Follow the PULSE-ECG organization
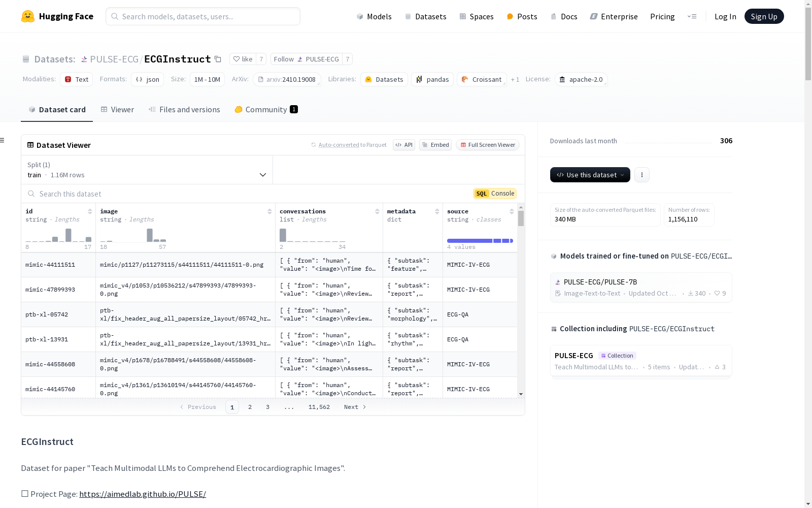 click(306, 59)
